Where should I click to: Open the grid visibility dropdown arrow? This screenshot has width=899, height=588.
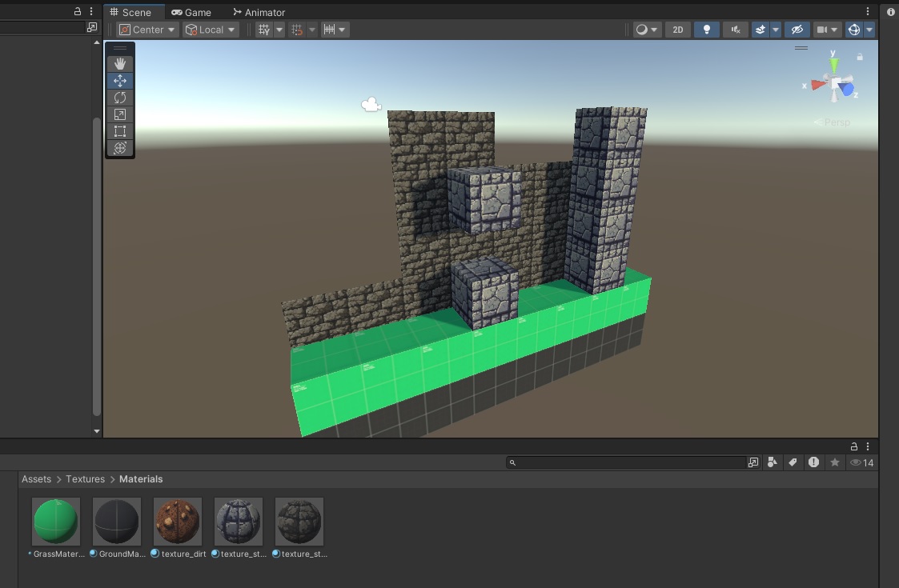coord(279,30)
